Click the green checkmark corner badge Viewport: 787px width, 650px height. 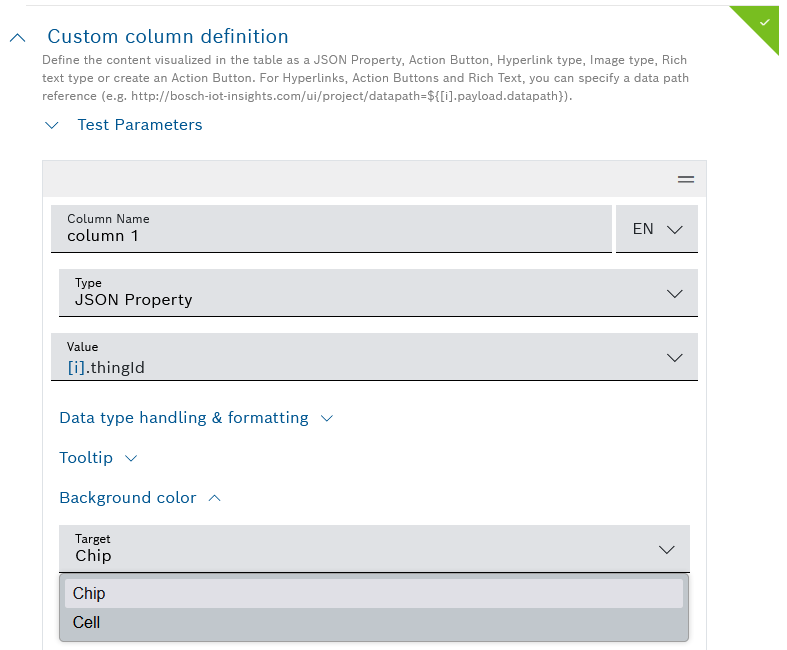(764, 20)
